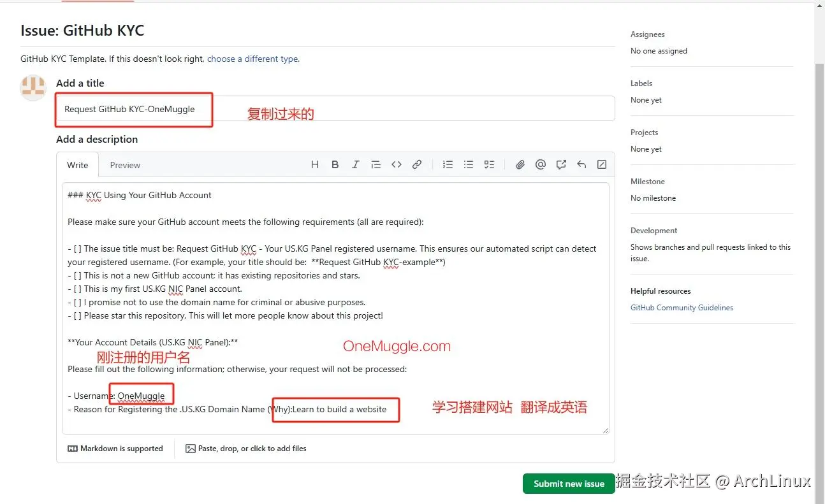This screenshot has height=504, width=825.
Task: Apply bold formatting in editor toolbar
Action: [335, 164]
